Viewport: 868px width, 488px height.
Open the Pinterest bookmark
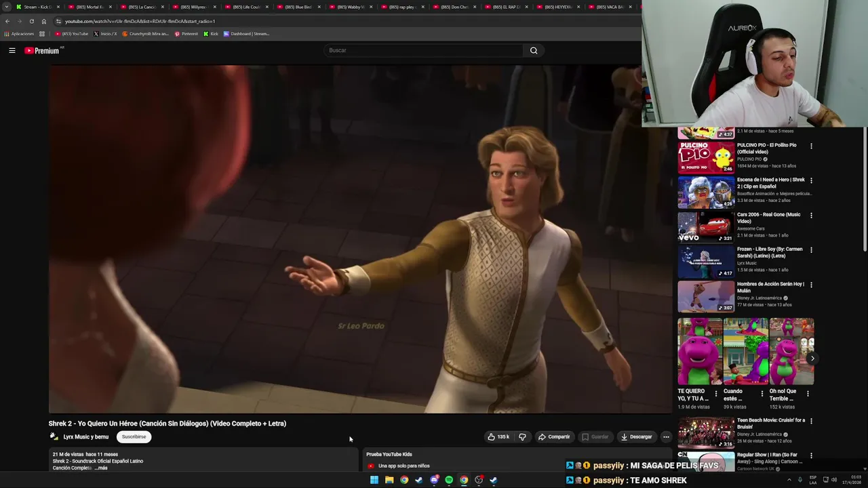(186, 34)
